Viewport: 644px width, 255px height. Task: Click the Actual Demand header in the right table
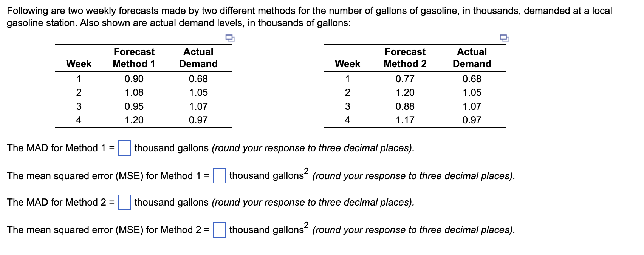pos(472,58)
